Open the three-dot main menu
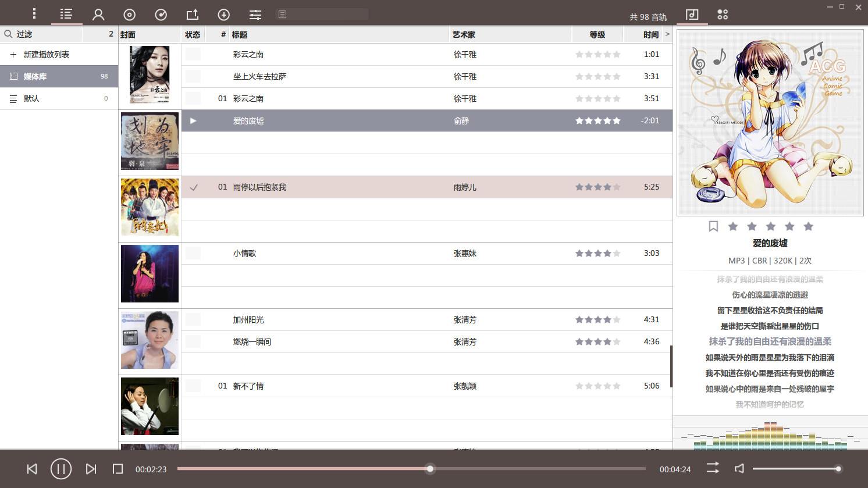The width and height of the screenshot is (868, 488). tap(34, 13)
